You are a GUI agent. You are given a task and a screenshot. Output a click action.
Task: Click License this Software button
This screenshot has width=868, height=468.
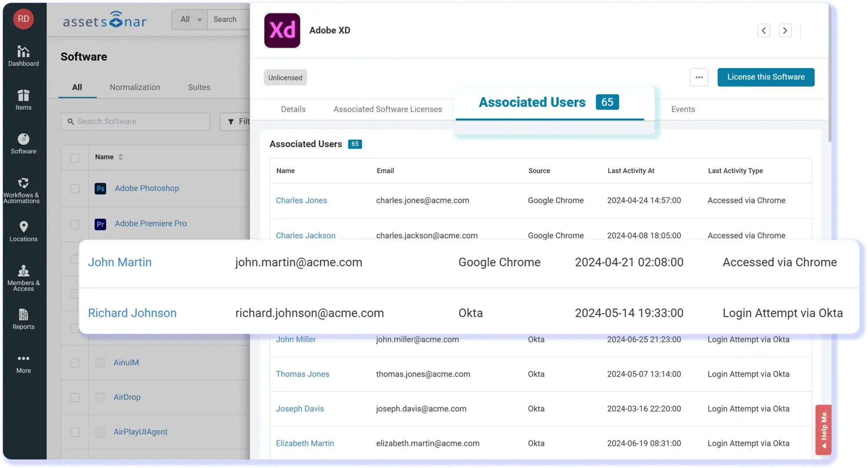click(766, 77)
